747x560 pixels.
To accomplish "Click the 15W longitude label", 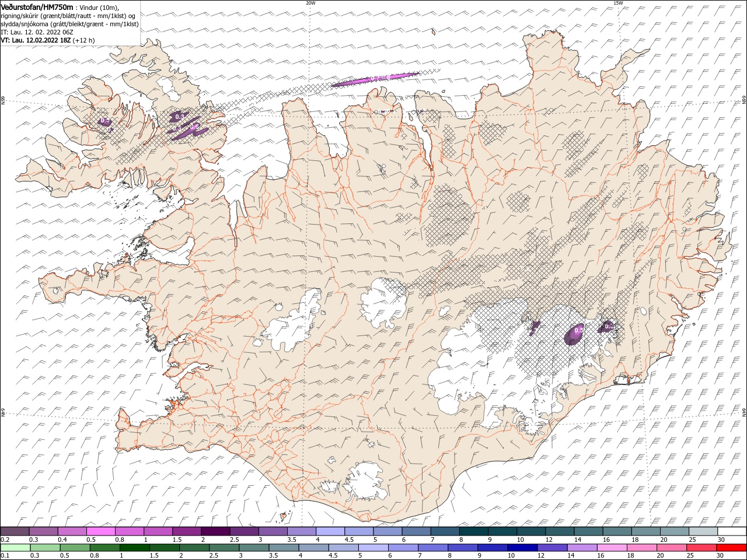I will coord(618,3).
